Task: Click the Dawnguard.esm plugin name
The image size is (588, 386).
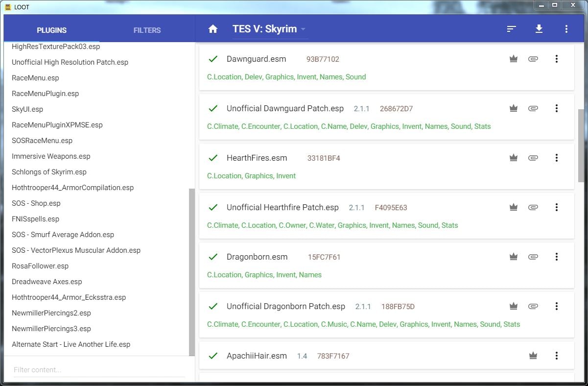Action: (x=257, y=59)
